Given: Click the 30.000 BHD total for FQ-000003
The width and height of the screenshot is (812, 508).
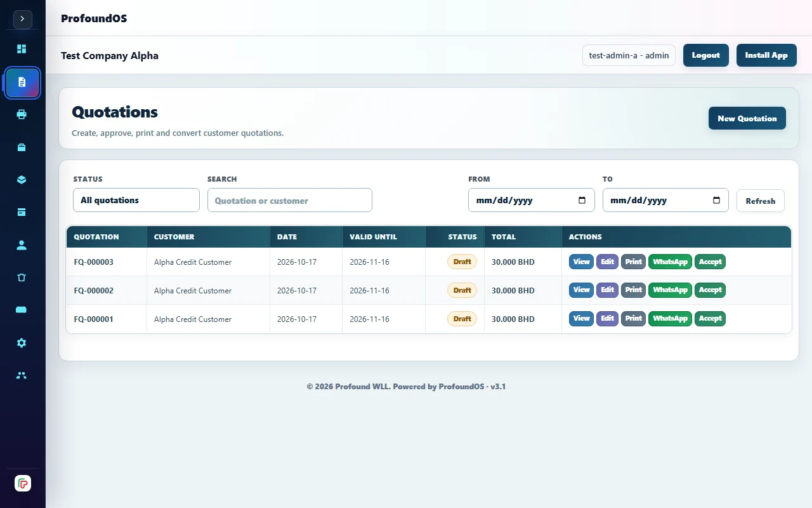Looking at the screenshot, I should pos(513,262).
